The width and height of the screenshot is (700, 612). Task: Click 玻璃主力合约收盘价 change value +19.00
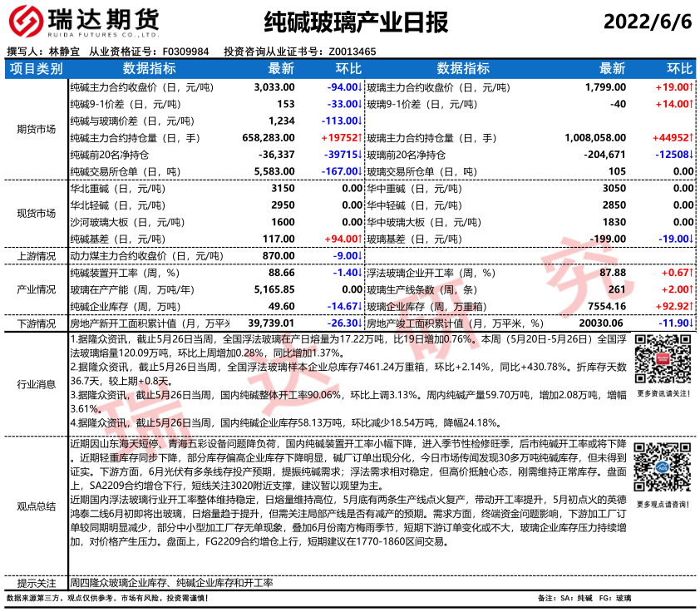click(x=674, y=86)
